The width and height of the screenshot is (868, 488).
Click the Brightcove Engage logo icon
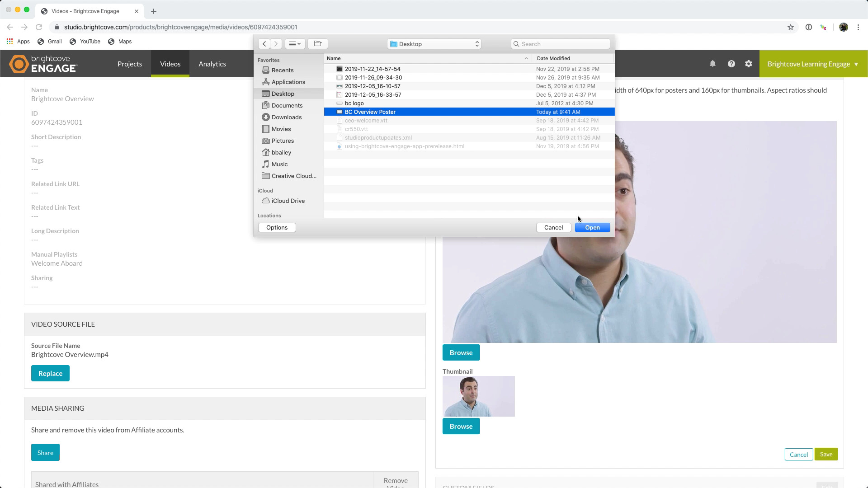coord(18,64)
